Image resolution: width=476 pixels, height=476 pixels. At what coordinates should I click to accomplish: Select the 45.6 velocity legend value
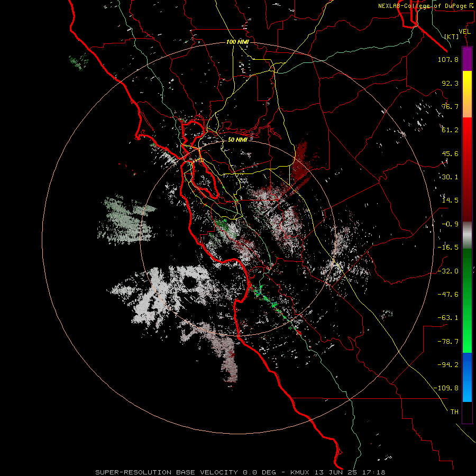450,153
